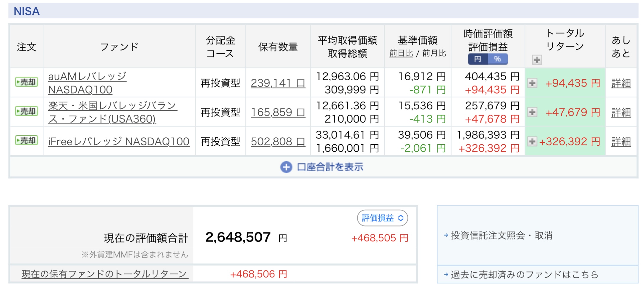The height and width of the screenshot is (287, 644).
Task: Select 前月比 comparison in header
Action: coord(434,53)
